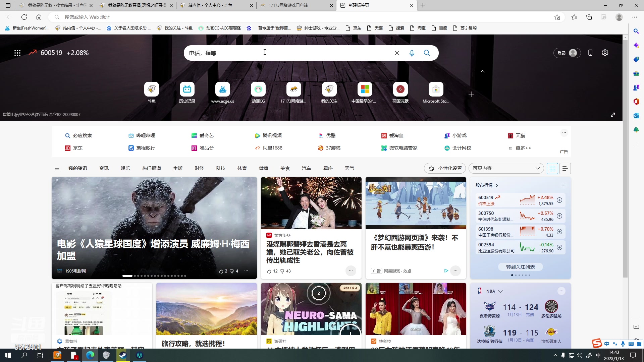Open browser settings ellipsis menu
Viewport: 644px width, 362px height.
click(x=635, y=17)
